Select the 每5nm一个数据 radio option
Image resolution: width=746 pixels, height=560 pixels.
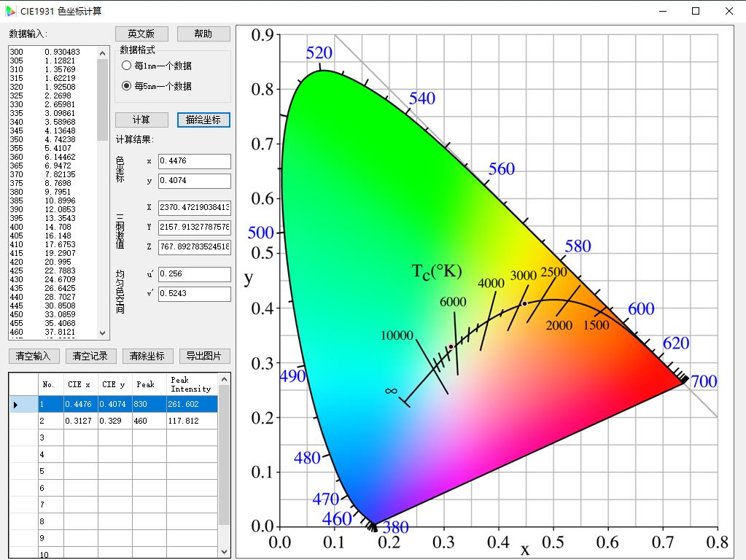[x=157, y=86]
